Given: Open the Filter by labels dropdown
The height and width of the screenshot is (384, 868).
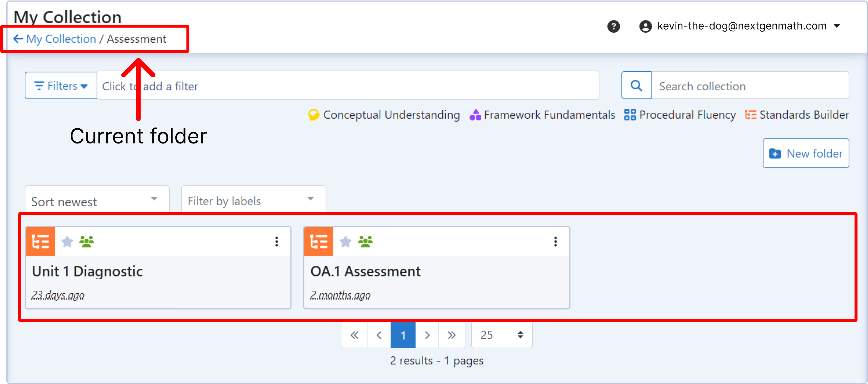Looking at the screenshot, I should coord(253,201).
